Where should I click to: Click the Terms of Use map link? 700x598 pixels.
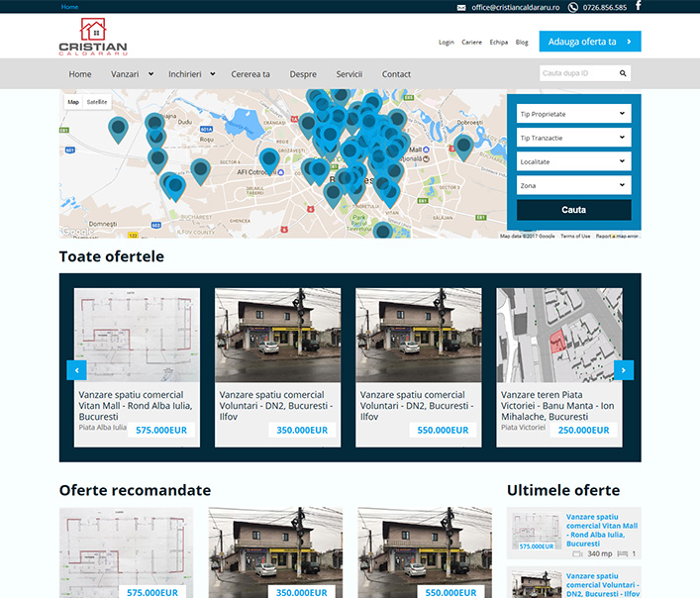tap(575, 236)
